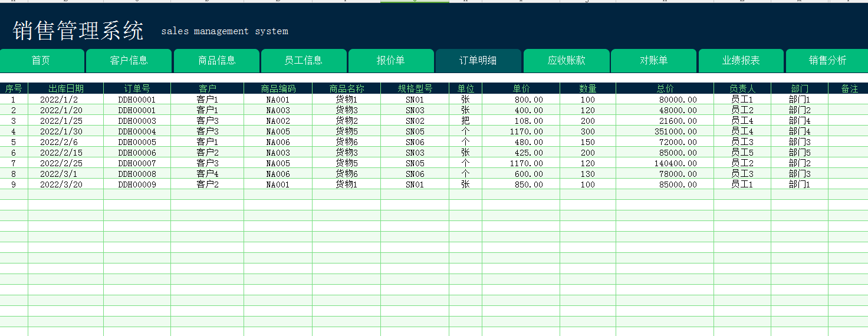Click 部门5 in the department column
This screenshot has width=868, height=336.
tap(800, 153)
